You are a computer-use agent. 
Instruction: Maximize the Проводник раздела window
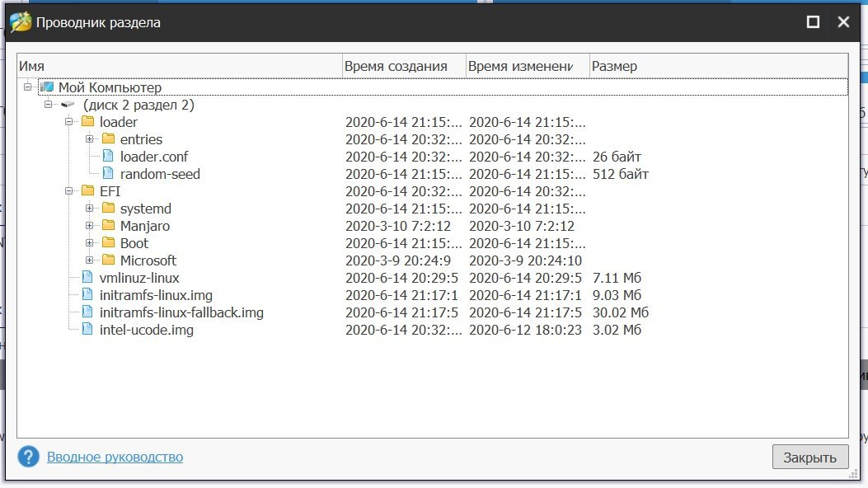pos(813,21)
